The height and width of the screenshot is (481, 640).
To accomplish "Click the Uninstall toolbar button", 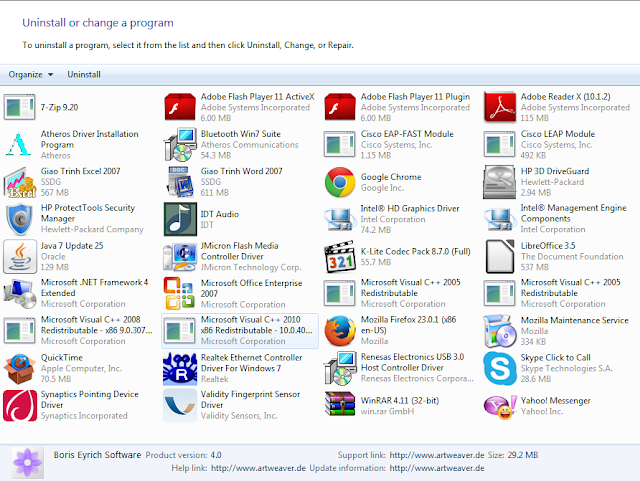I will (x=84, y=74).
